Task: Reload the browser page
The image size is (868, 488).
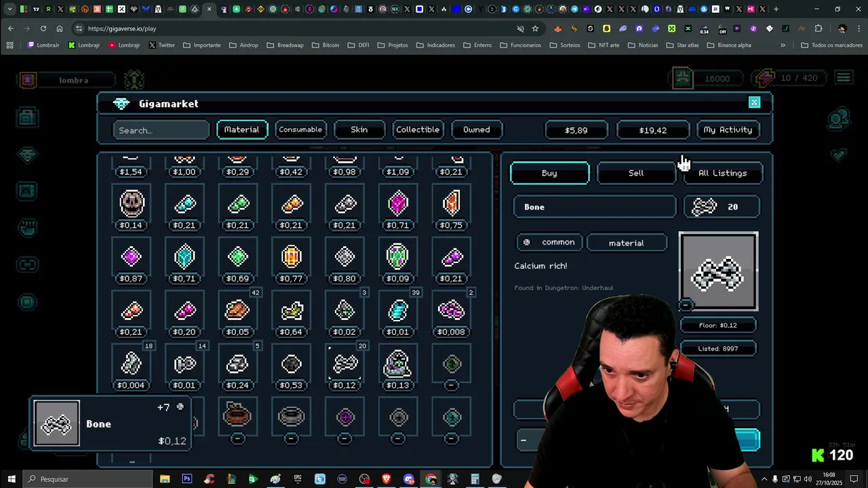Action: 43,28
